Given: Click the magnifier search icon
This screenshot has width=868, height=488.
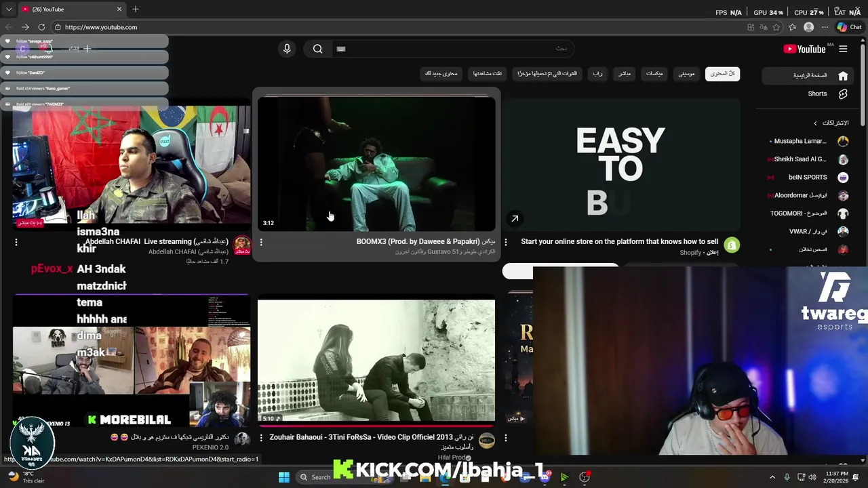Looking at the screenshot, I should (x=317, y=49).
